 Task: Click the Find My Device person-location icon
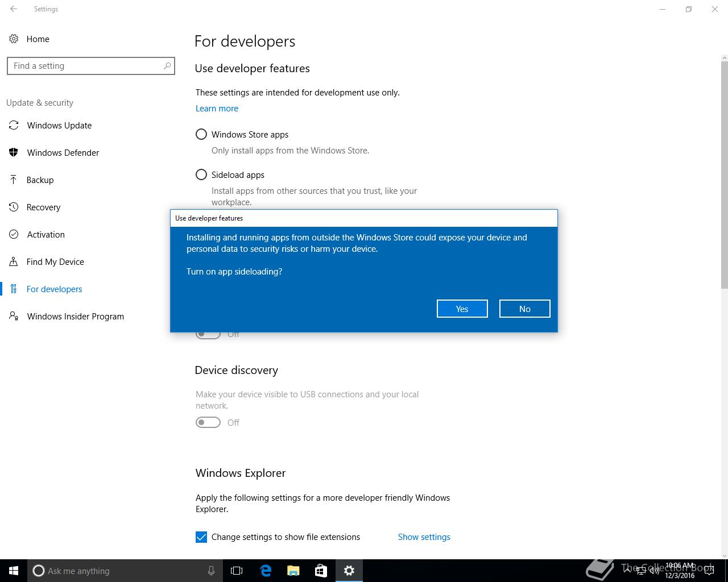click(x=14, y=262)
